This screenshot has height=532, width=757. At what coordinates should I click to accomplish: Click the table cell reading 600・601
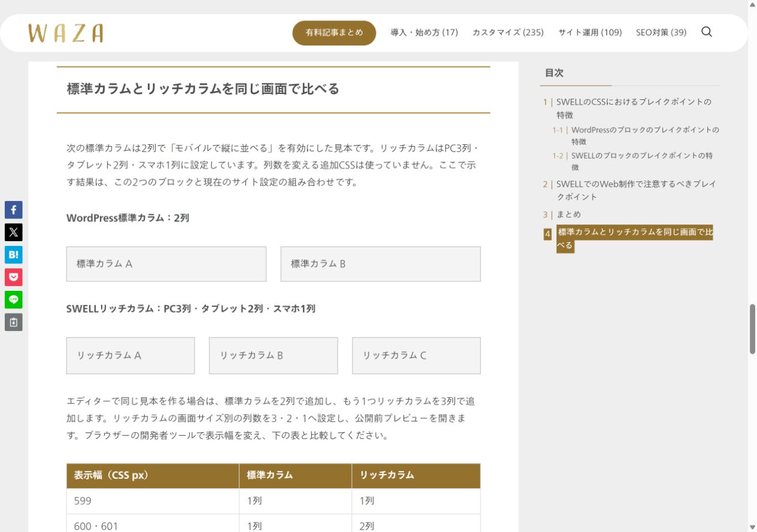click(153, 524)
